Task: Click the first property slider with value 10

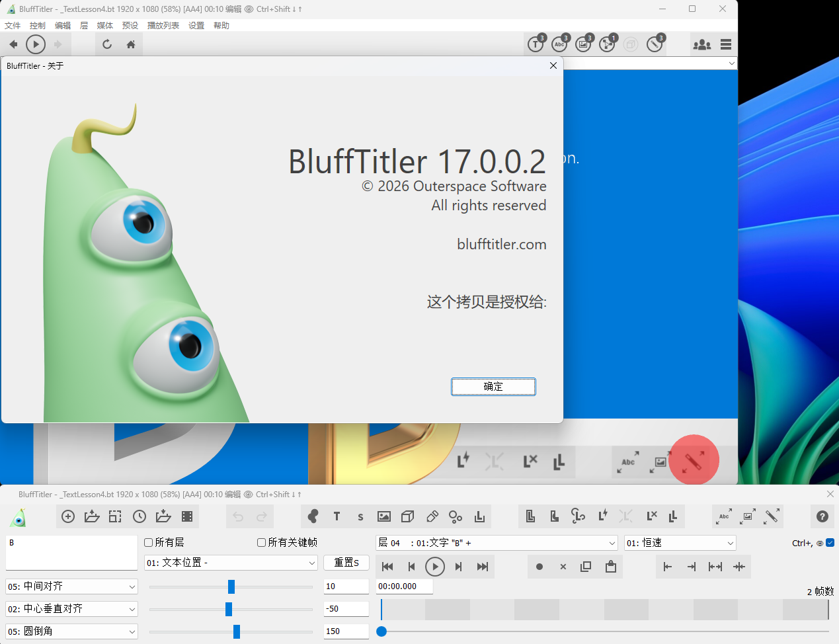Action: pos(231,586)
